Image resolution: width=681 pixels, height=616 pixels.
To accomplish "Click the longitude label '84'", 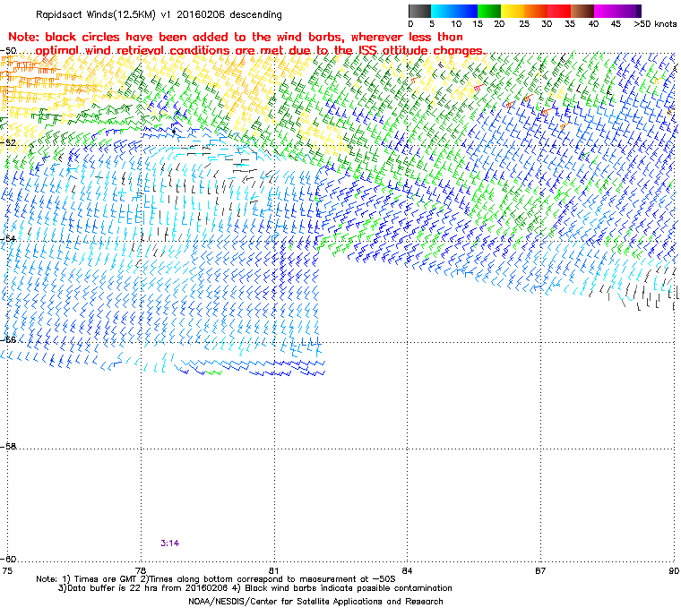I will [407, 570].
